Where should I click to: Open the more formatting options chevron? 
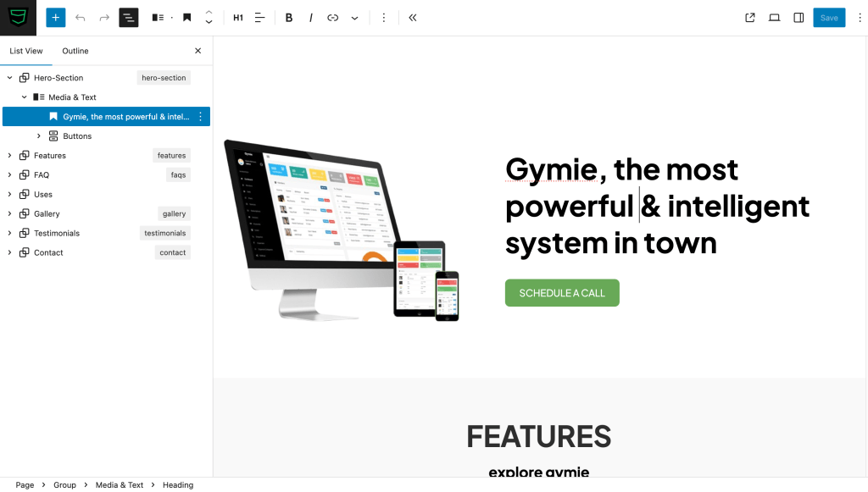(354, 18)
